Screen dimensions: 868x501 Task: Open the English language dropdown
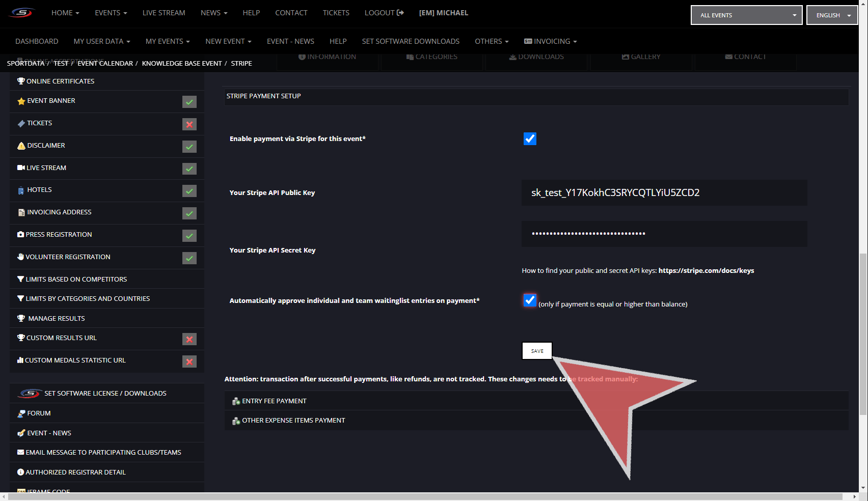(832, 15)
